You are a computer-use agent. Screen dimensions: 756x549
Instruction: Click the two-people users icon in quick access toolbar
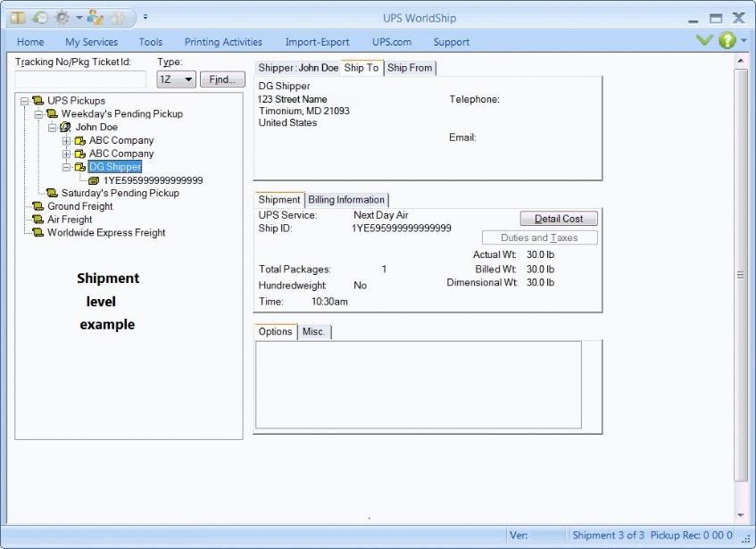coord(95,18)
